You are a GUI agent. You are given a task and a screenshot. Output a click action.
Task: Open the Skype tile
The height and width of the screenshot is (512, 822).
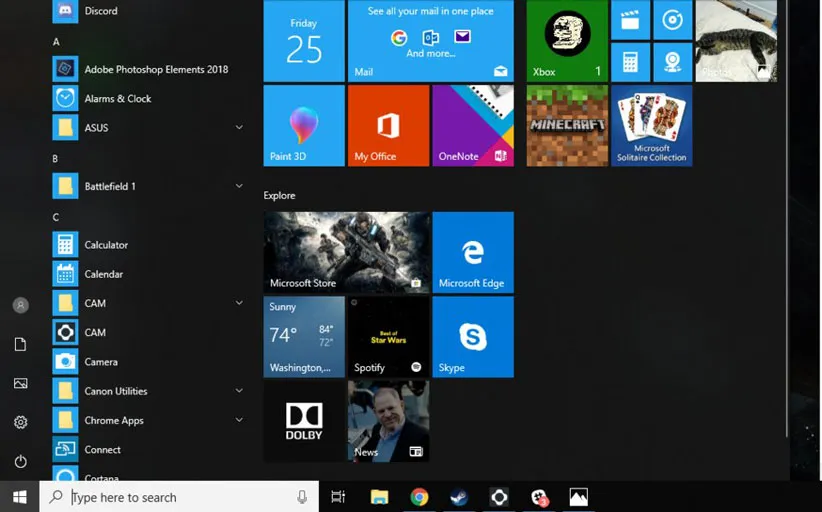473,337
